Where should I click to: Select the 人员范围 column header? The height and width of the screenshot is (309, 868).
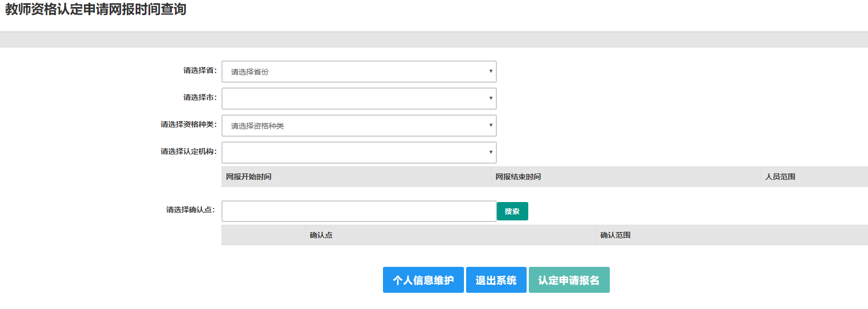(780, 177)
